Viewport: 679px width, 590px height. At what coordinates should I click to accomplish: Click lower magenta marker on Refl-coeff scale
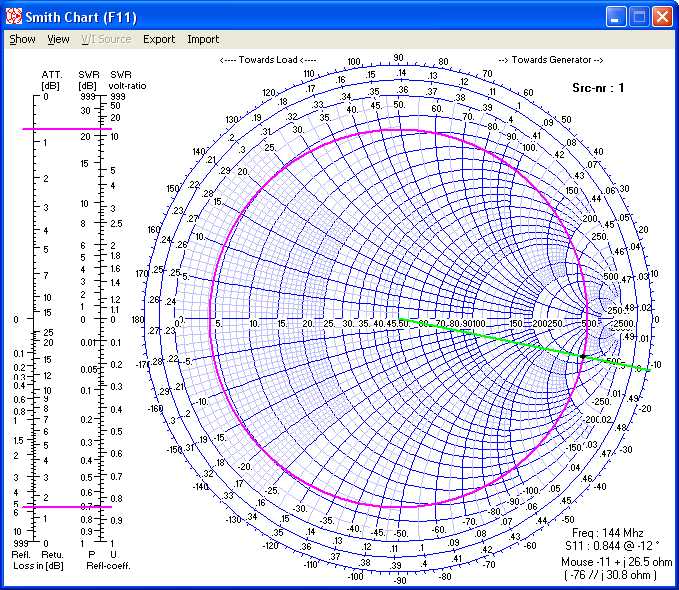coord(68,507)
